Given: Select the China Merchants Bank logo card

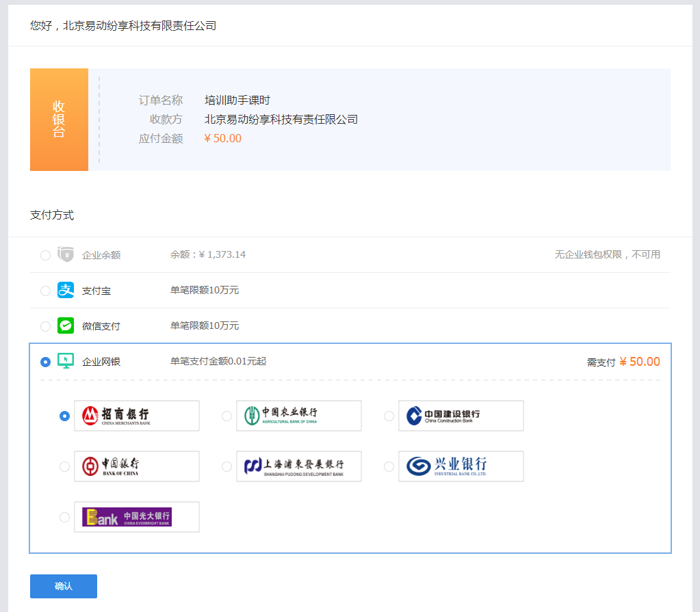Looking at the screenshot, I should pos(137,416).
